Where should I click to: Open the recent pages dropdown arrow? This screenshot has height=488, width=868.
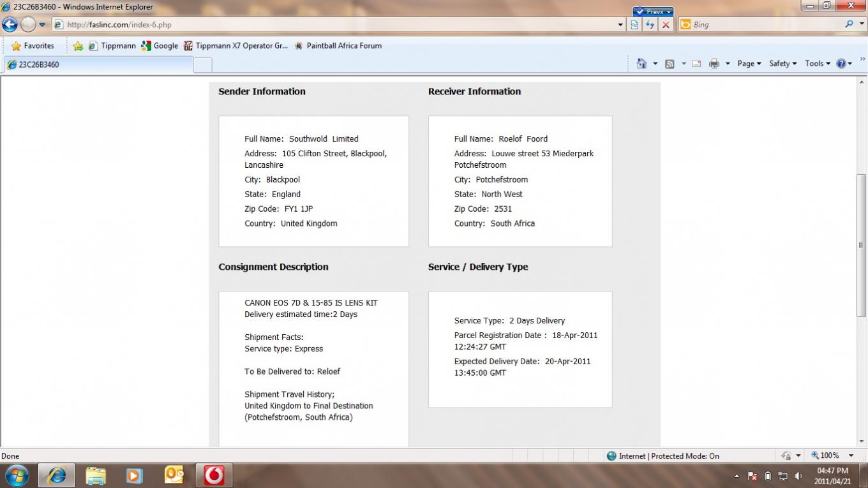pos(42,25)
